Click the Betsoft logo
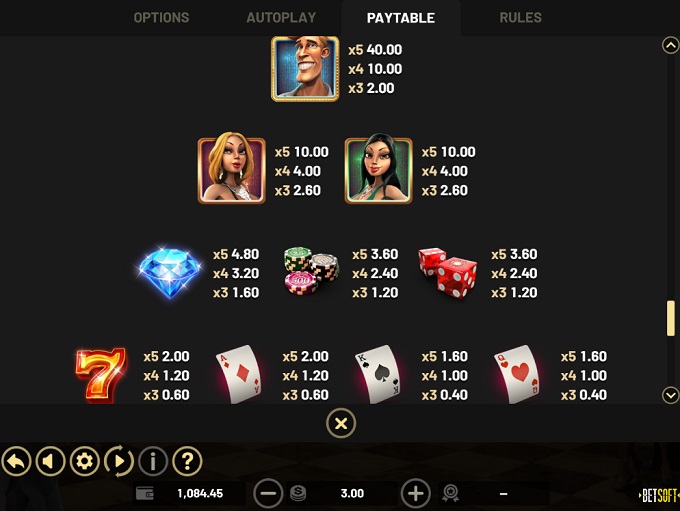680x511 pixels. coord(659,495)
